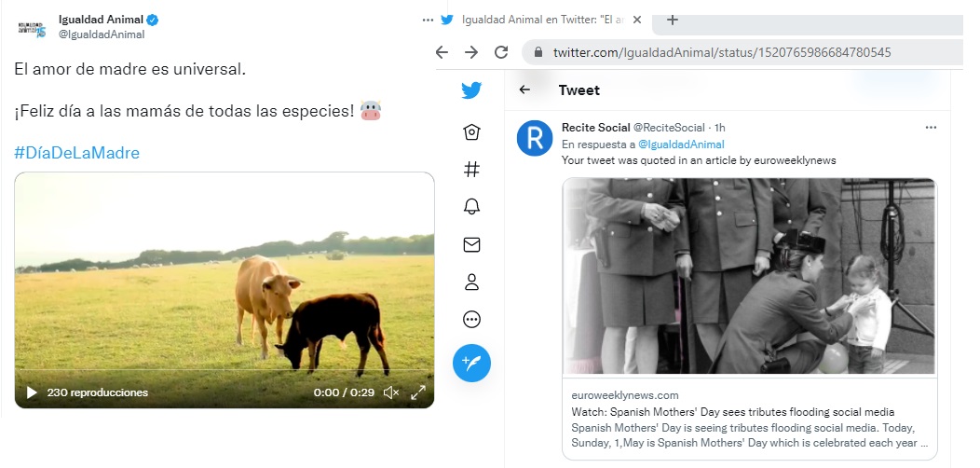Click the compose Tweet feather button
Image resolution: width=980 pixels, height=468 pixels.
point(471,363)
